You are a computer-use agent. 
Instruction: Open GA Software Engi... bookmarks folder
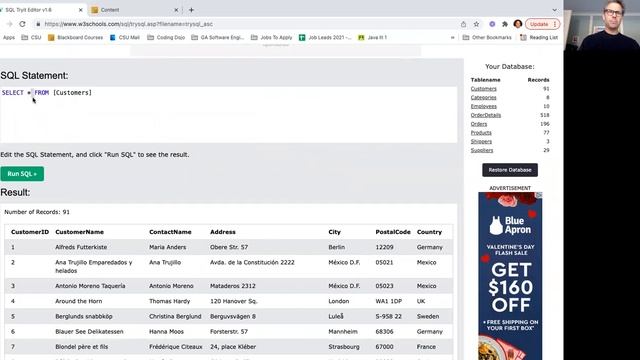(x=218, y=38)
